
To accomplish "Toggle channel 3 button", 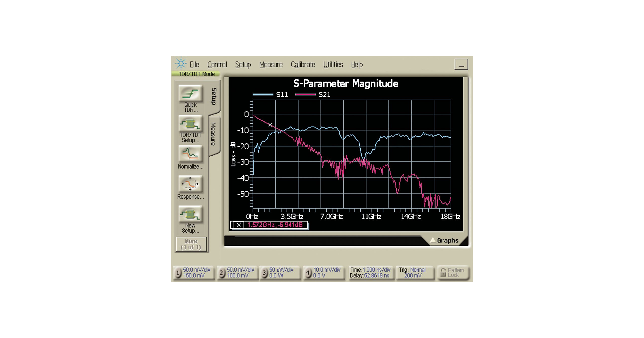I will (264, 273).
